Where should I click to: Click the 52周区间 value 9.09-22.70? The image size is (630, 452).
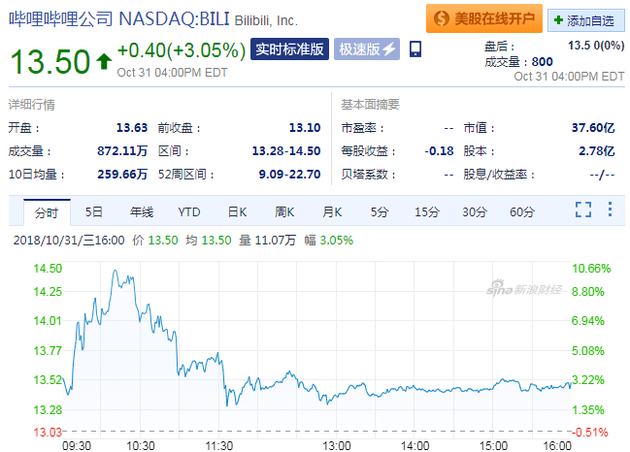[x=289, y=174]
